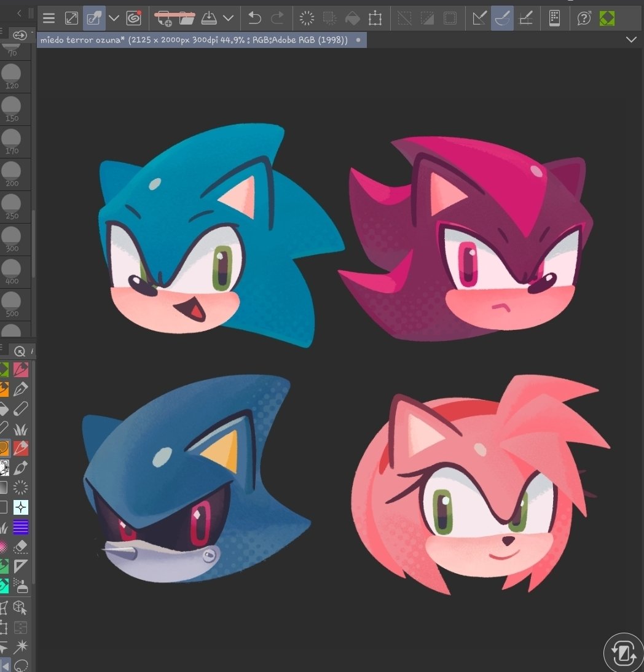
Task: Click the canvas expand fullscreen icon
Action: [x=71, y=18]
